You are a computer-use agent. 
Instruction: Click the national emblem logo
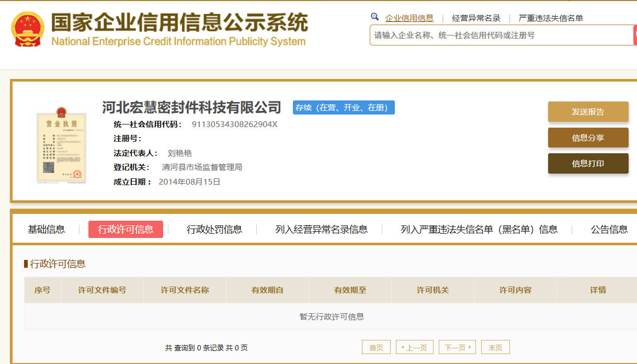[x=28, y=29]
